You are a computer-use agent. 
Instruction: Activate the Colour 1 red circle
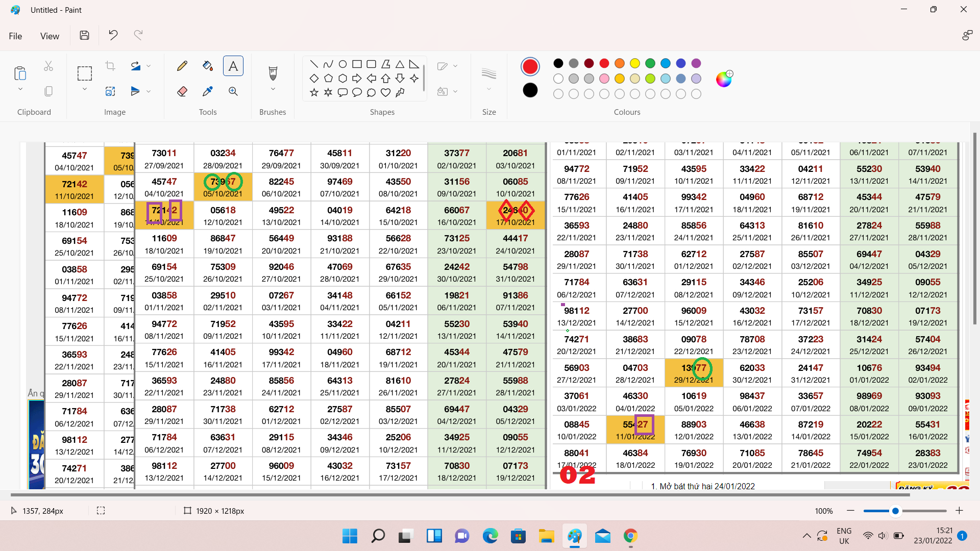pos(530,66)
